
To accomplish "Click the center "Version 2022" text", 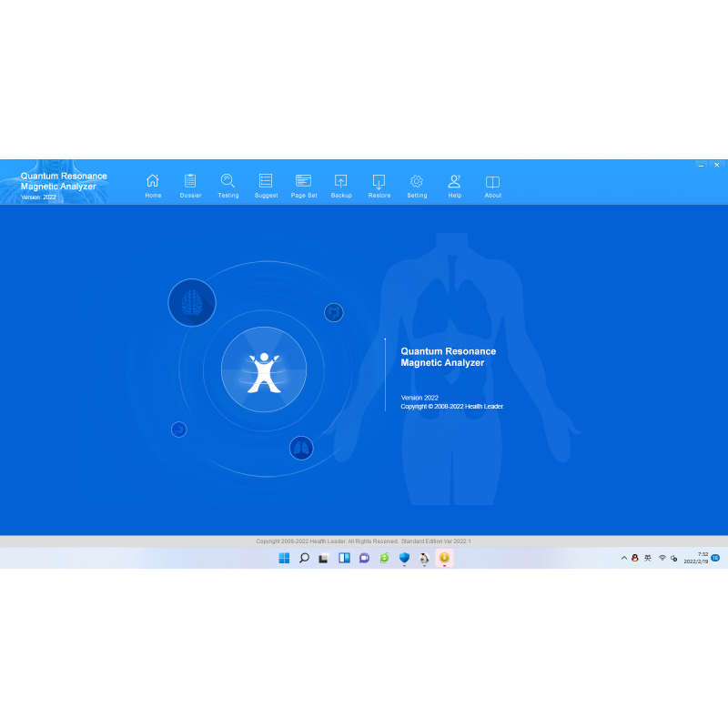I will coord(420,398).
